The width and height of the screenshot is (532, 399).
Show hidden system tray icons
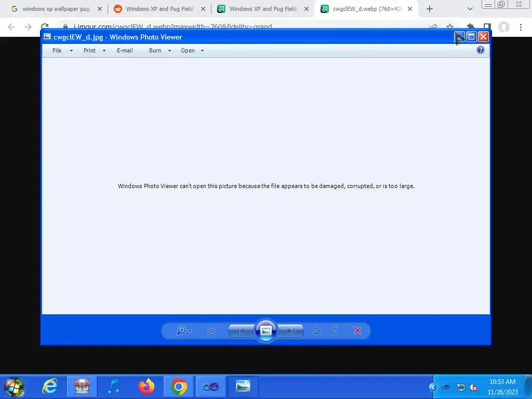click(x=433, y=387)
